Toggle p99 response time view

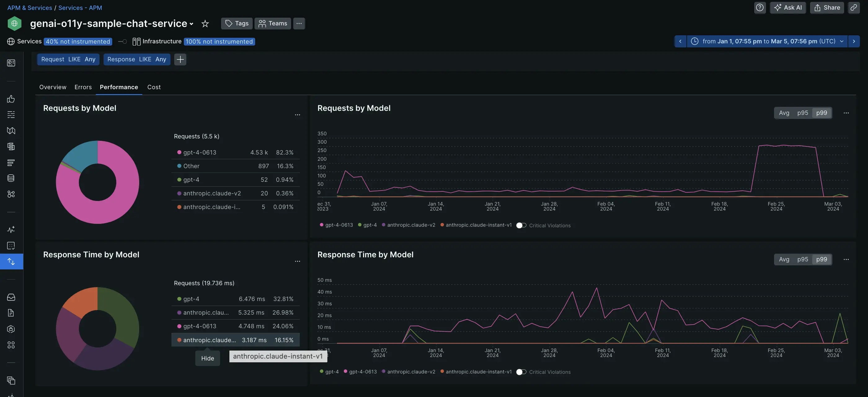pos(822,259)
